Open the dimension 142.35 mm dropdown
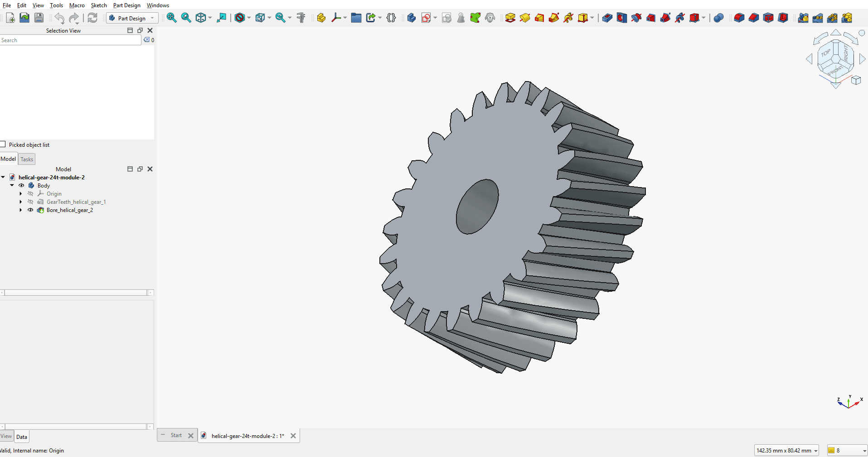868x457 pixels. [786, 451]
